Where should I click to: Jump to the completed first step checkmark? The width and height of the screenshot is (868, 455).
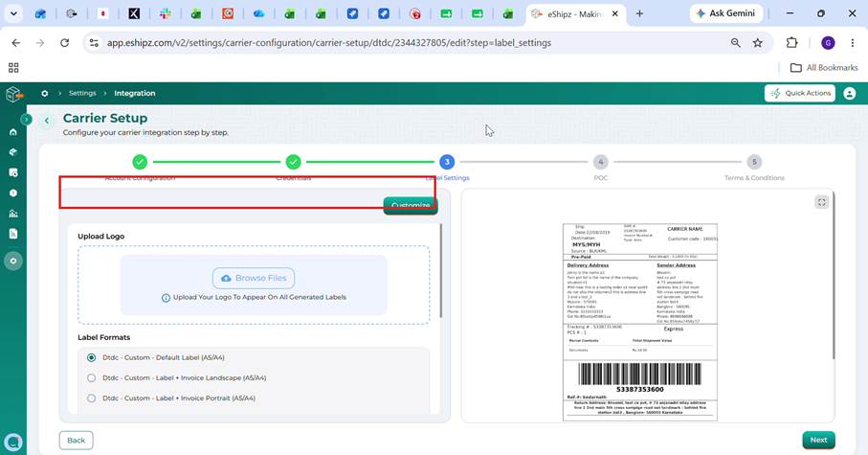pos(140,162)
